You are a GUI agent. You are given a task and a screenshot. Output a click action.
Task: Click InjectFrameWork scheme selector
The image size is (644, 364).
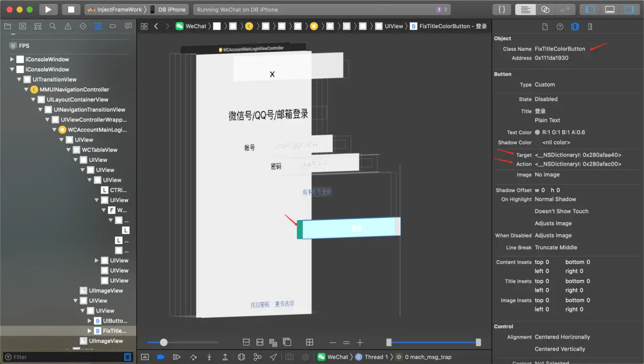click(114, 9)
